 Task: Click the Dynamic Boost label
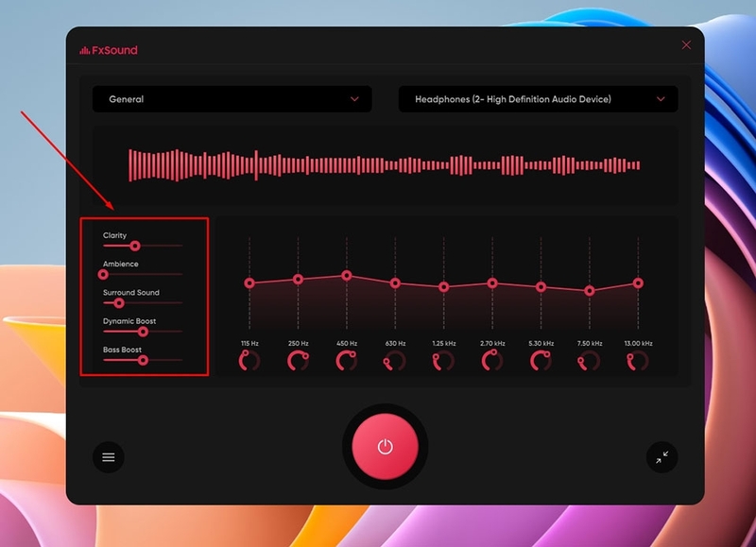click(129, 321)
